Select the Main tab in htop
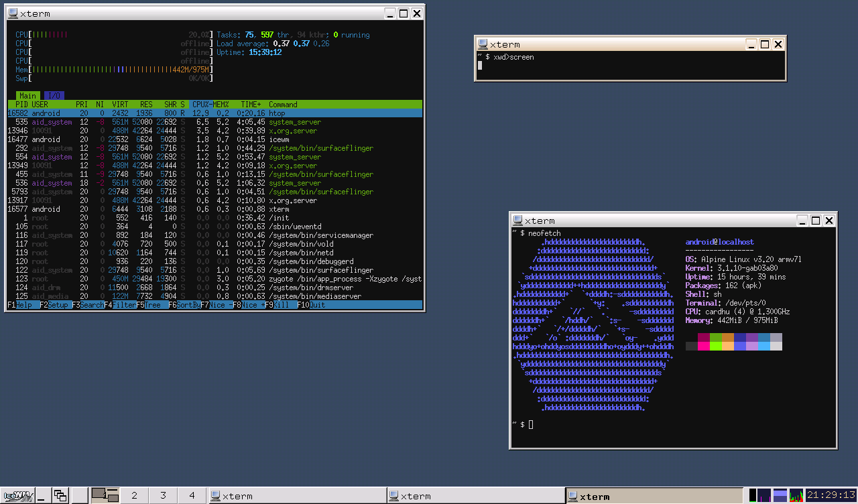Screen dimensions: 858x504 click(27, 96)
